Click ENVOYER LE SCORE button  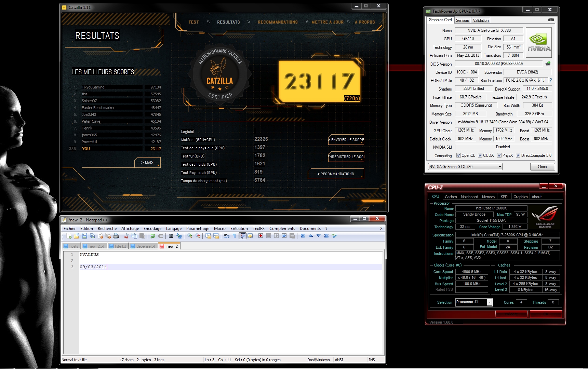tap(346, 140)
